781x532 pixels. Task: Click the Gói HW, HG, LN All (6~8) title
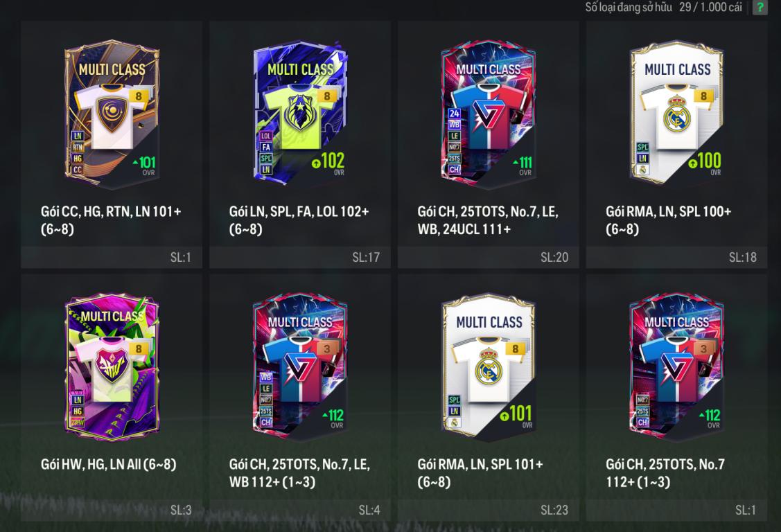(109, 464)
